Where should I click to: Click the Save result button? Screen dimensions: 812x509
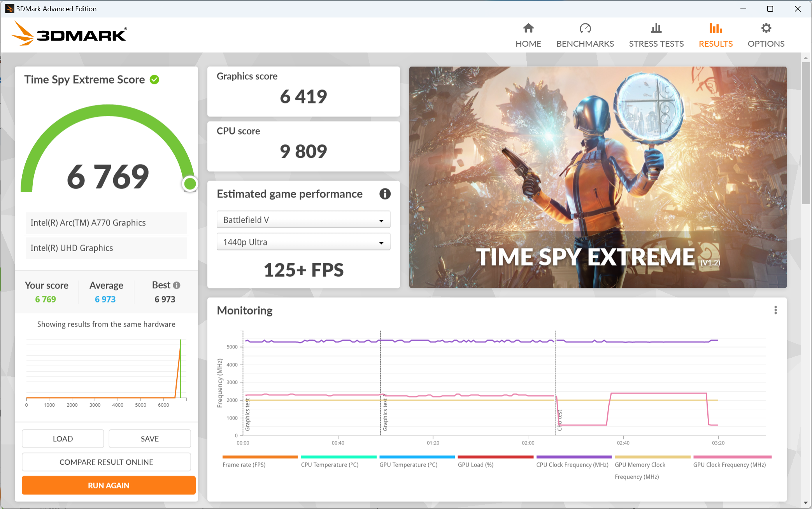[149, 439]
